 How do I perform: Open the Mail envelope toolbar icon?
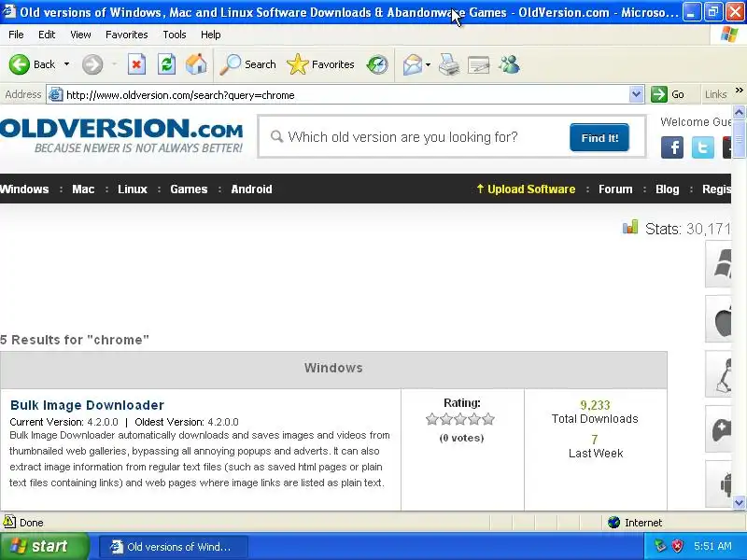tap(412, 64)
